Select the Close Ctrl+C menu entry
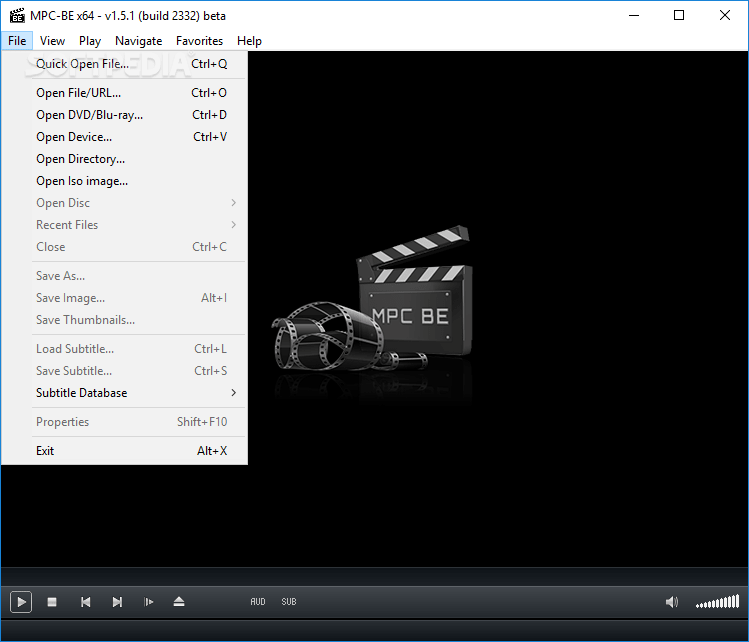This screenshot has width=749, height=642. pos(124,246)
